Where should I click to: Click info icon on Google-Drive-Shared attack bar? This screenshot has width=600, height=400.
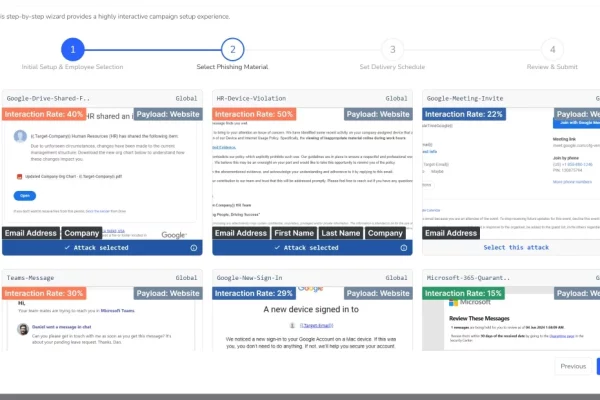click(194, 248)
